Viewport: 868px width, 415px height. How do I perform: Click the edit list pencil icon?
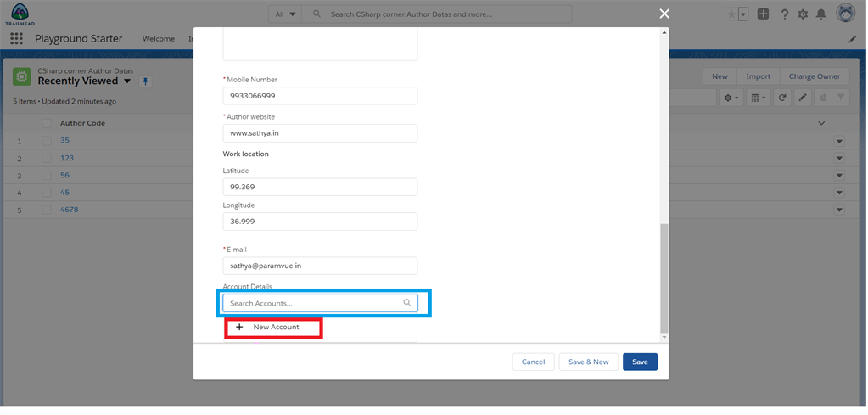[x=803, y=98]
